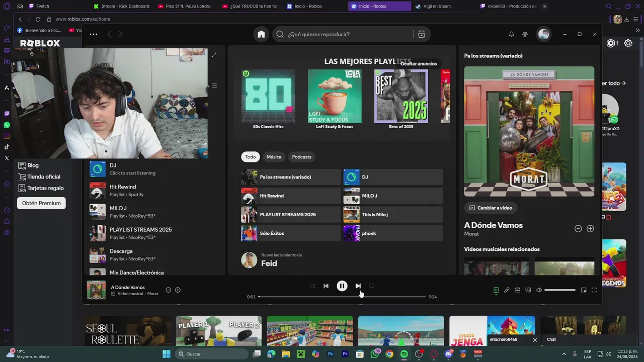Open 80s Classic Hits playlist cover
The image size is (644, 362).
coord(268,96)
